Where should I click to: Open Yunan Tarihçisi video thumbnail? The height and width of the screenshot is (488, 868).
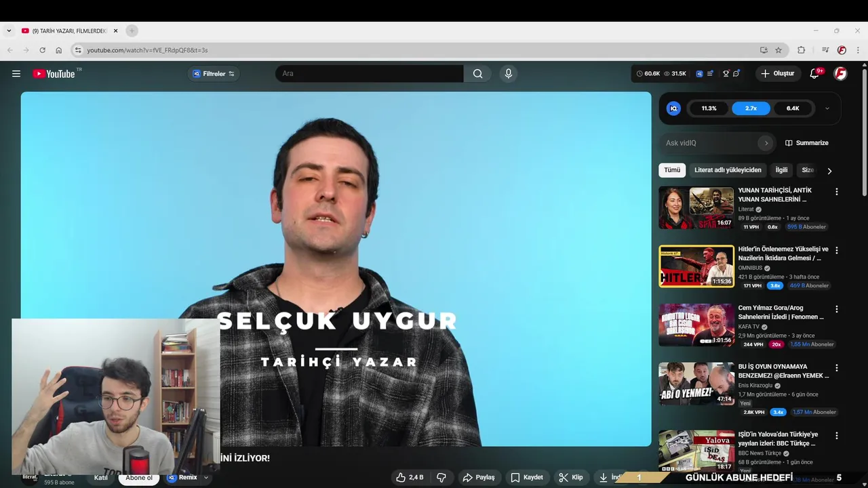click(696, 208)
